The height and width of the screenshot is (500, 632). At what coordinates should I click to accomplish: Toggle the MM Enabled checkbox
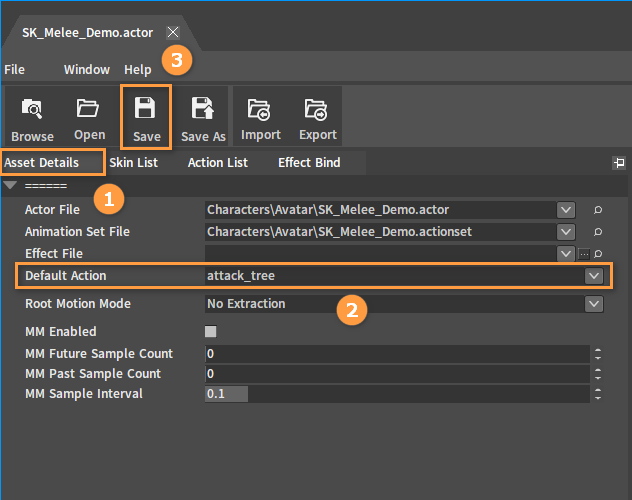210,332
